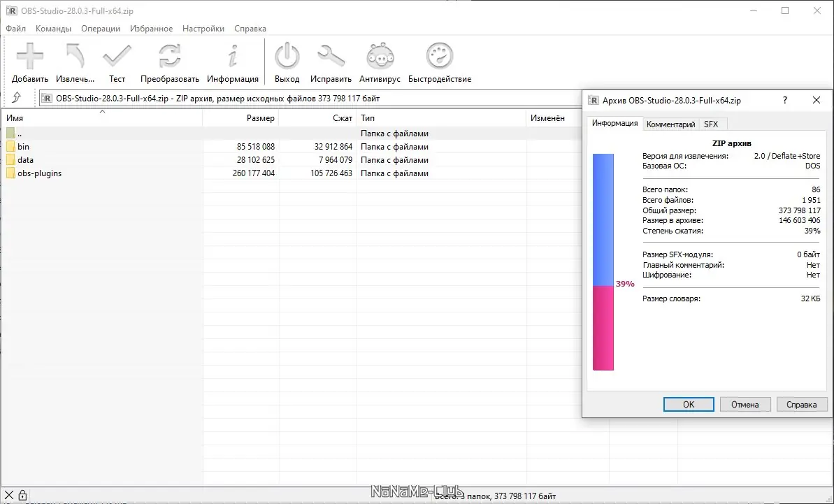Click the Исправить (Repair) toolbar icon

point(331,56)
